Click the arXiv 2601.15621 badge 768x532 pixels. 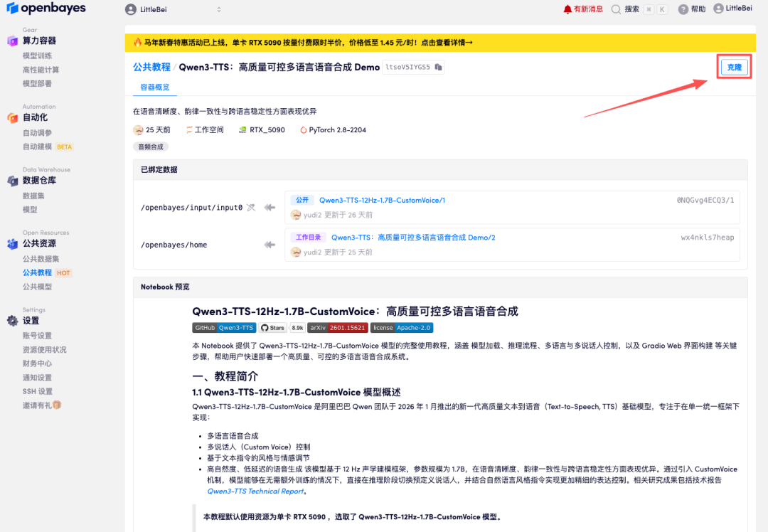pos(338,328)
